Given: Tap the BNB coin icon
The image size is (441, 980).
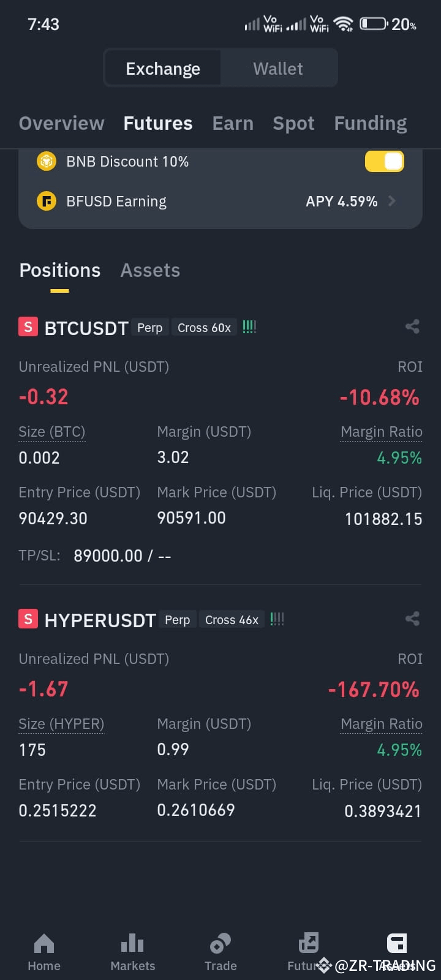Looking at the screenshot, I should click(x=47, y=161).
